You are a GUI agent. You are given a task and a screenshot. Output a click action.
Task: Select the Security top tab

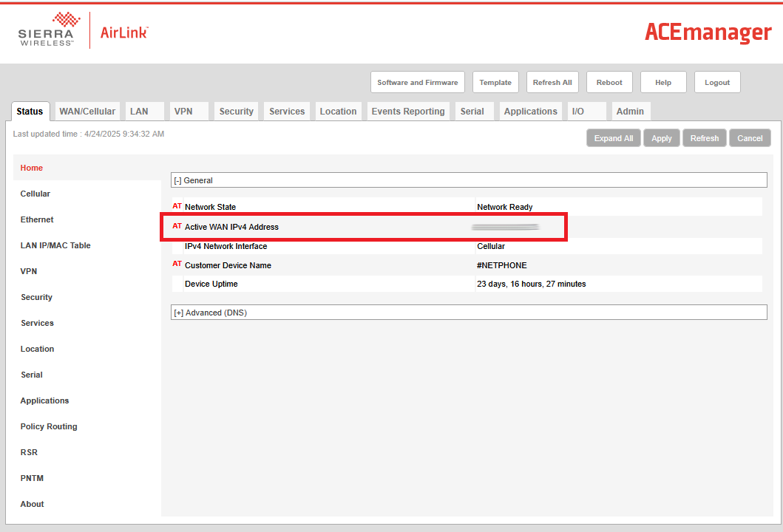(x=236, y=112)
